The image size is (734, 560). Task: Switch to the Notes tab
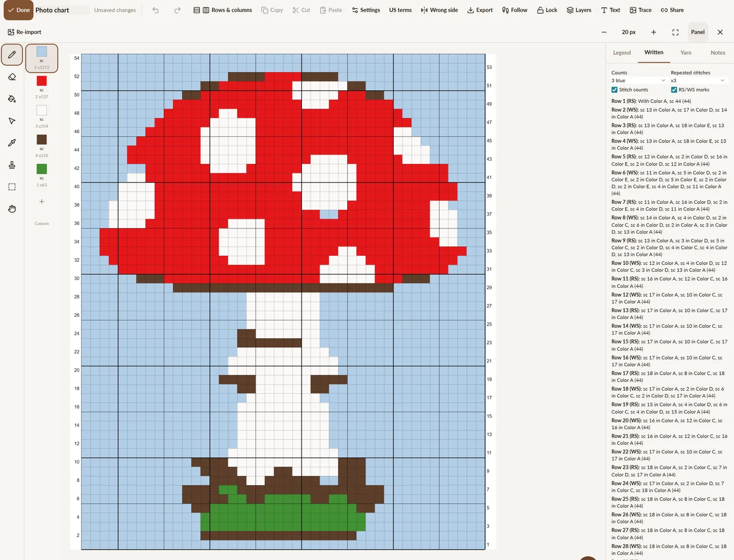click(718, 52)
